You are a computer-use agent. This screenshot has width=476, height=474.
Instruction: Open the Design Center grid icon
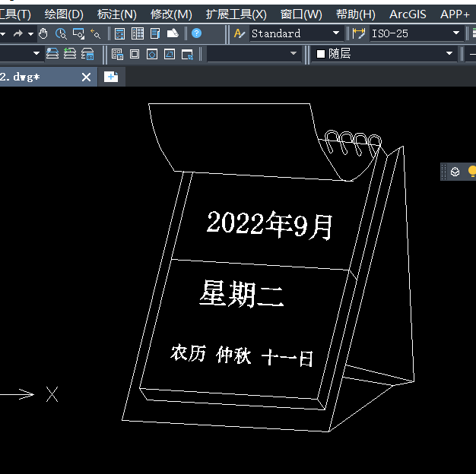point(138,33)
